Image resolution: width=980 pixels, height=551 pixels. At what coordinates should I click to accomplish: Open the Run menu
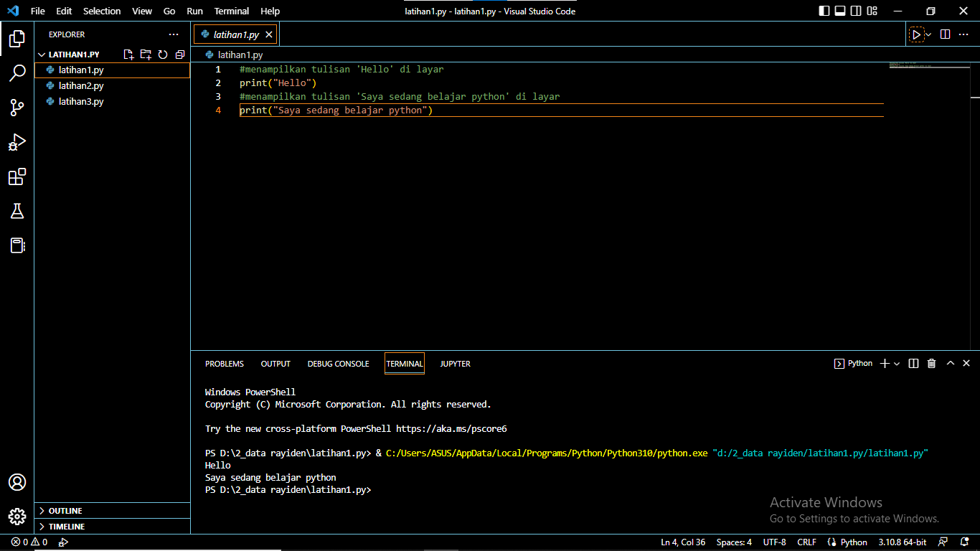(194, 11)
